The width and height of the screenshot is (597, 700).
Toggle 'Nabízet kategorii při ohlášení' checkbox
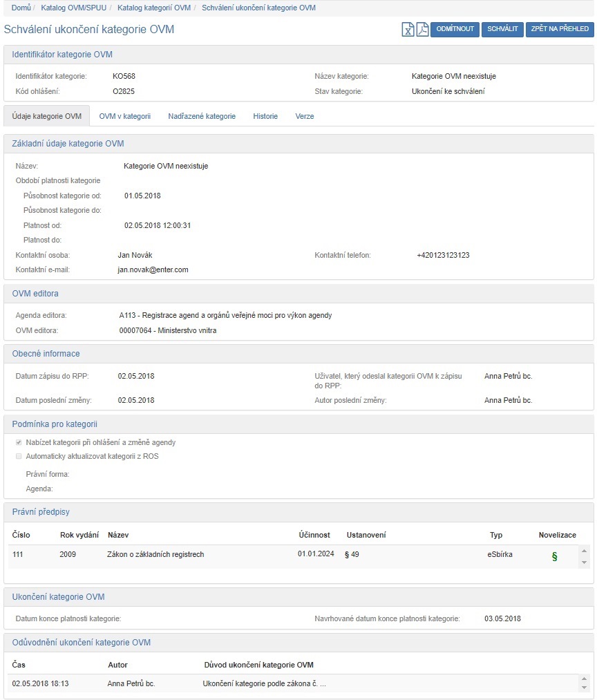[x=19, y=442]
